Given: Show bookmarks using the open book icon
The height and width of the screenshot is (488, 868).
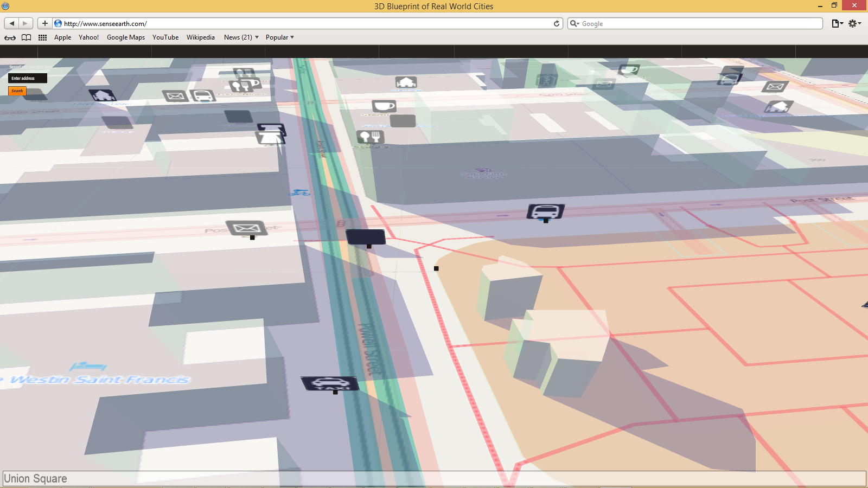Looking at the screenshot, I should pyautogui.click(x=26, y=37).
